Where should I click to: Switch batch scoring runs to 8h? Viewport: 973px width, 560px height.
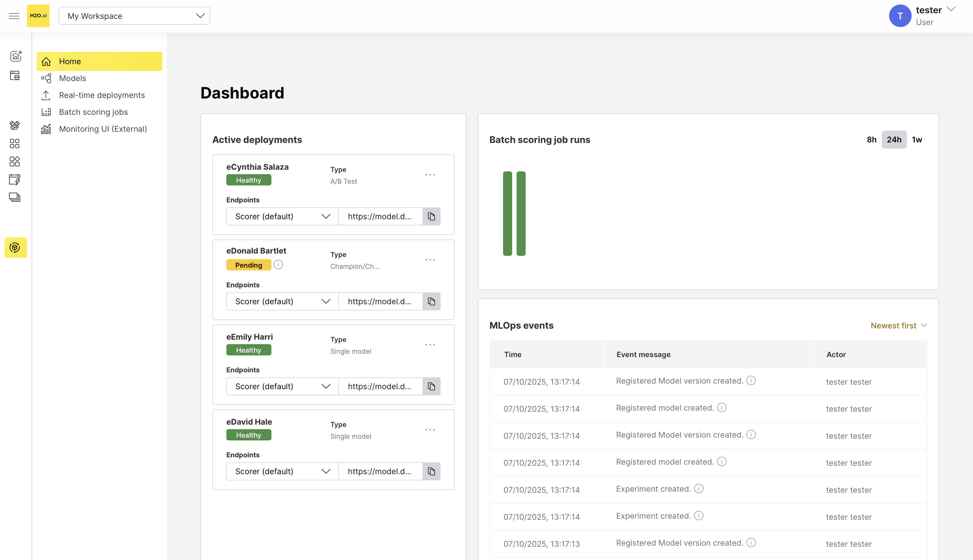click(x=871, y=140)
